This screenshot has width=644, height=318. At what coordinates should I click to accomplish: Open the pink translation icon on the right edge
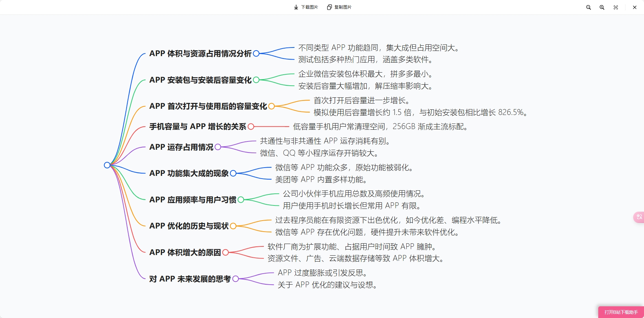[638, 217]
